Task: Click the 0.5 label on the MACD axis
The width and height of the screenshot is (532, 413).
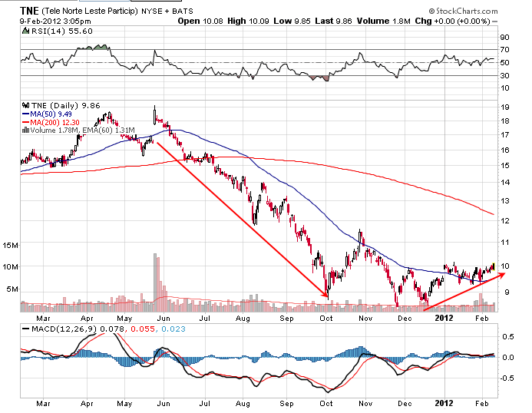Action: pyautogui.click(x=508, y=337)
